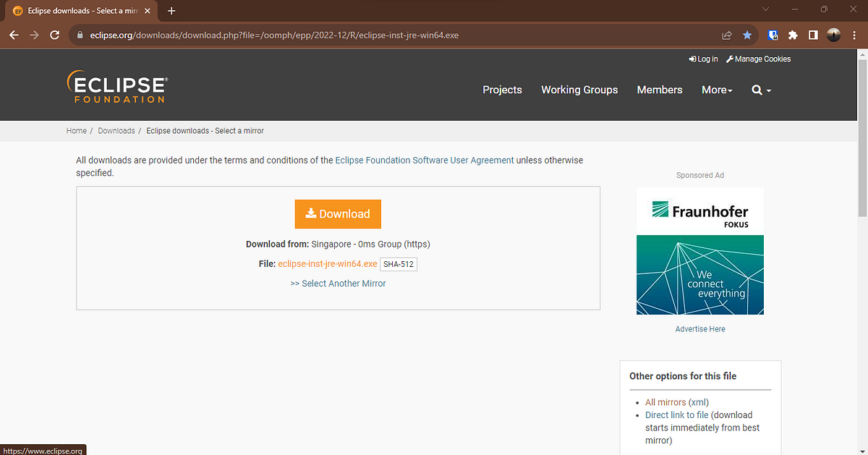This screenshot has height=455, width=868.
Task: Open Chrome's three-dot menu
Action: coord(854,34)
